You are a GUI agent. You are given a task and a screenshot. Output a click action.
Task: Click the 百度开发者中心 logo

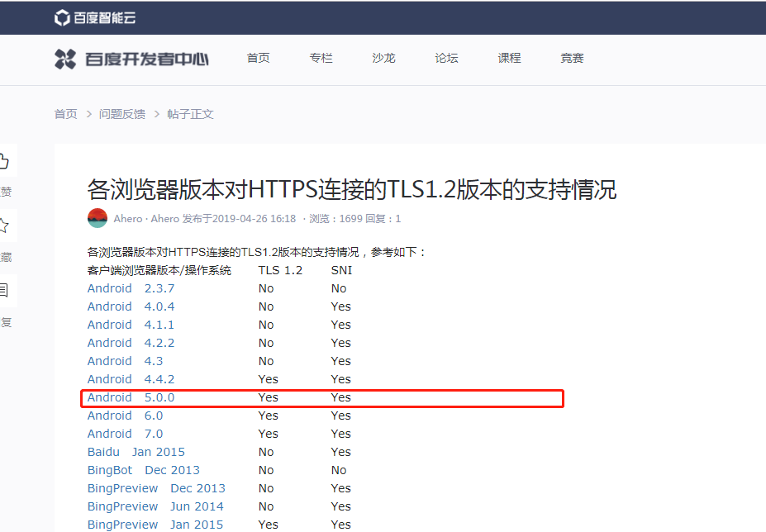(131, 59)
